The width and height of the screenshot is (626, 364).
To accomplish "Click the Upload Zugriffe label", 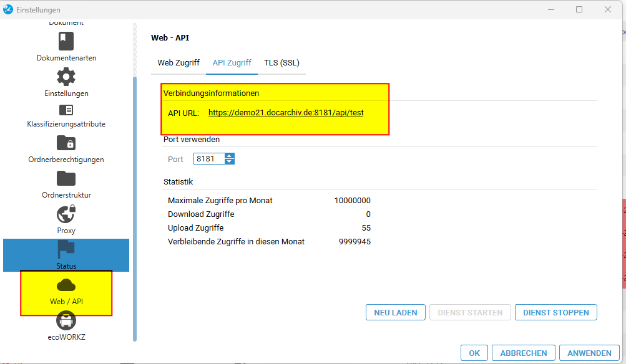I will click(195, 228).
